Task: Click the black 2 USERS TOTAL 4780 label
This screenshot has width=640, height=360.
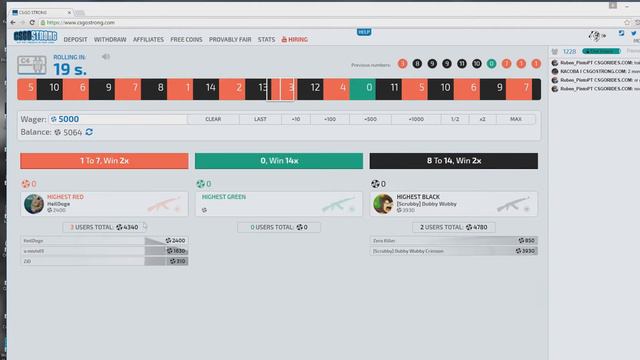Action: click(x=453, y=227)
